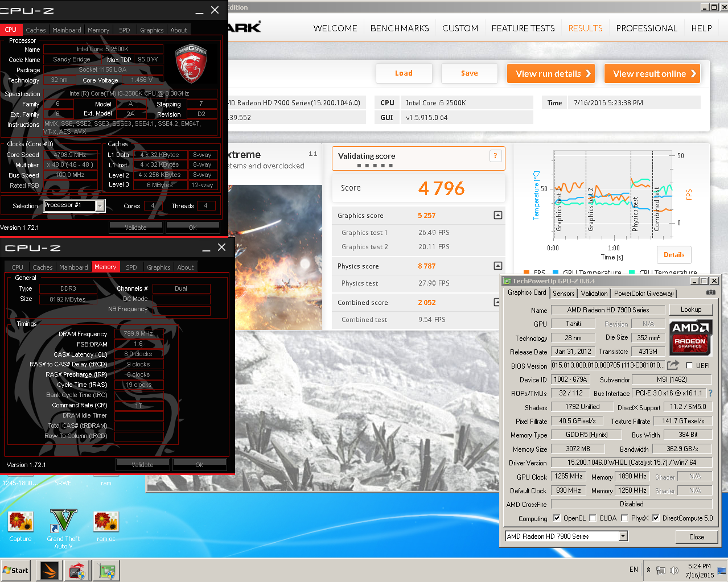
Task: Open the PowerColor Giveaway tab
Action: pos(644,294)
